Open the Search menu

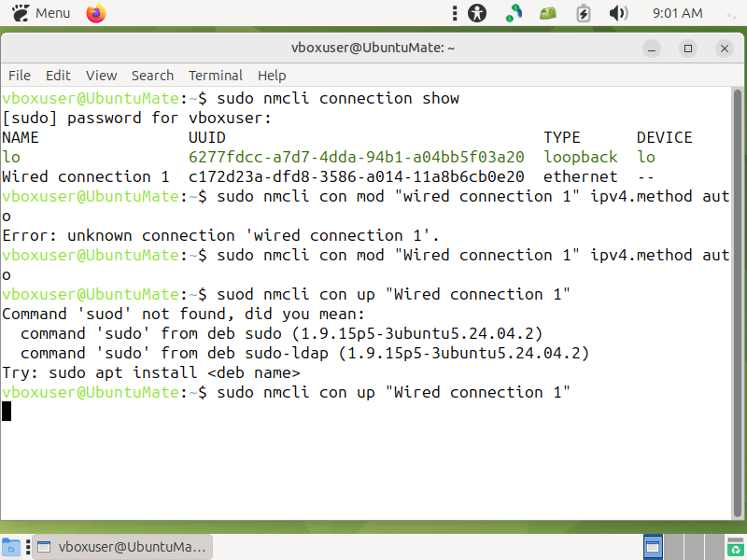tap(152, 76)
